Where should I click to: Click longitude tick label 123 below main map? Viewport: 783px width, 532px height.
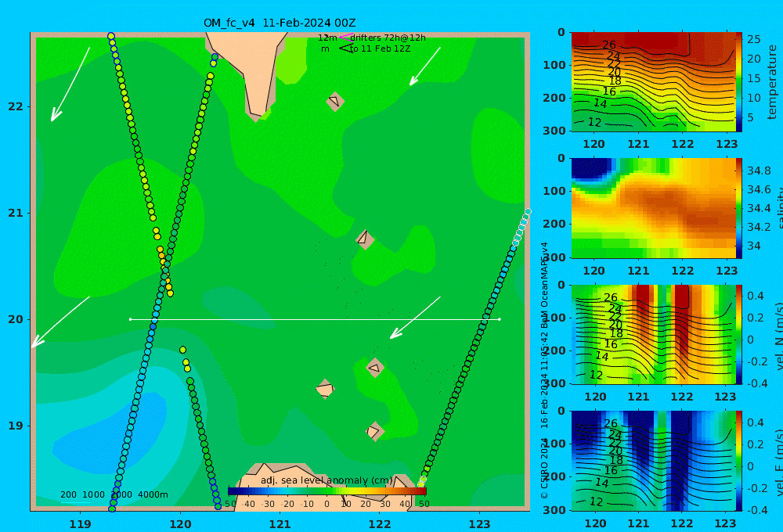click(480, 524)
